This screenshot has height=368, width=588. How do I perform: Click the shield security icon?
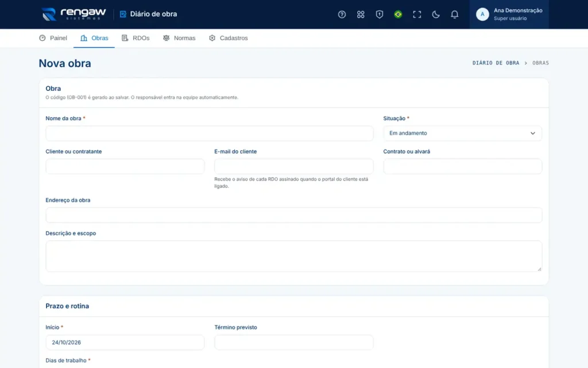pos(380,14)
